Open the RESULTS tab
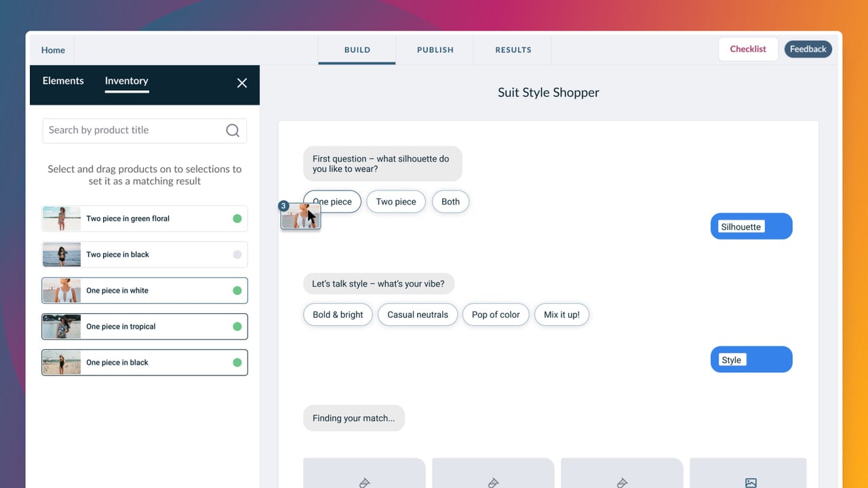The image size is (868, 488). pos(513,49)
